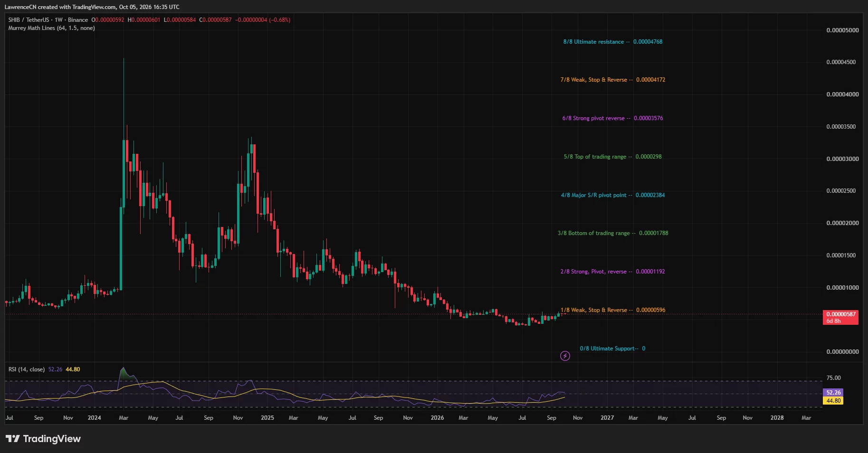The height and width of the screenshot is (453, 868).
Task: Click the 6/8 Strong pivot reverse label
Action: (x=613, y=118)
